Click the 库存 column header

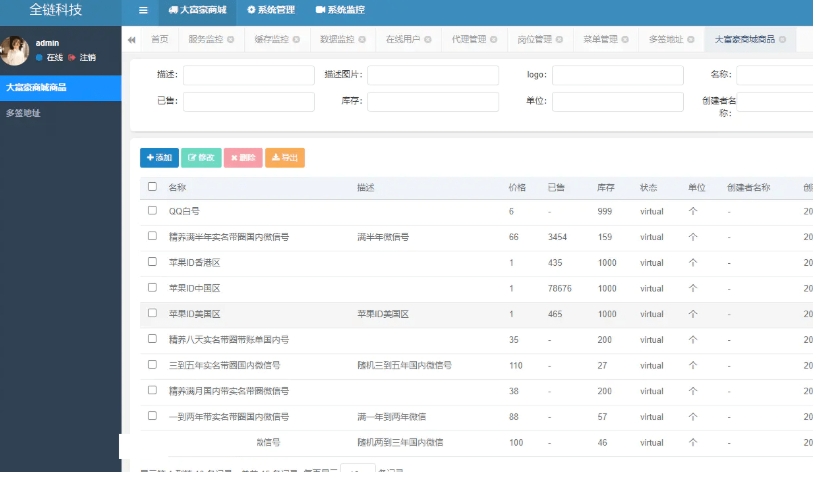point(605,188)
